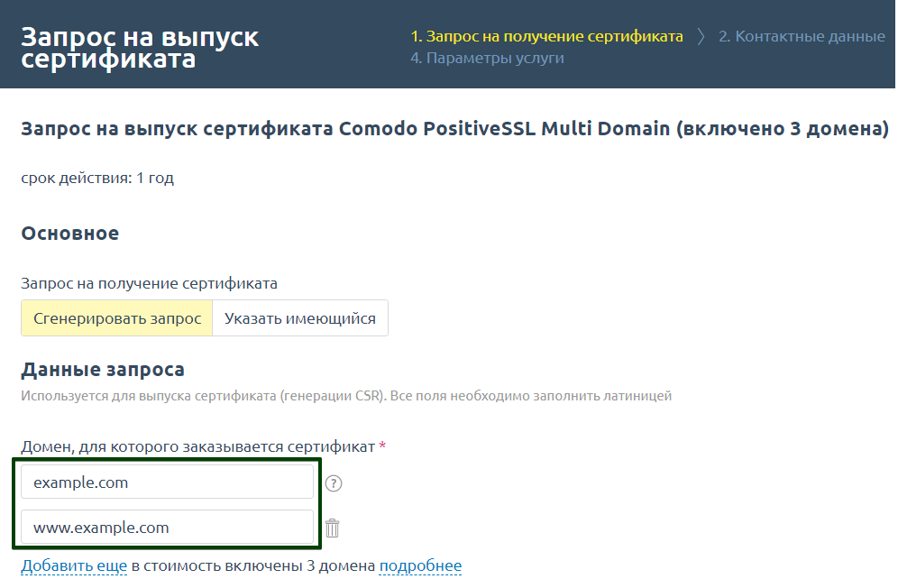Focus the example.com domain input field
Screen dimensions: 898x588
click(x=167, y=482)
